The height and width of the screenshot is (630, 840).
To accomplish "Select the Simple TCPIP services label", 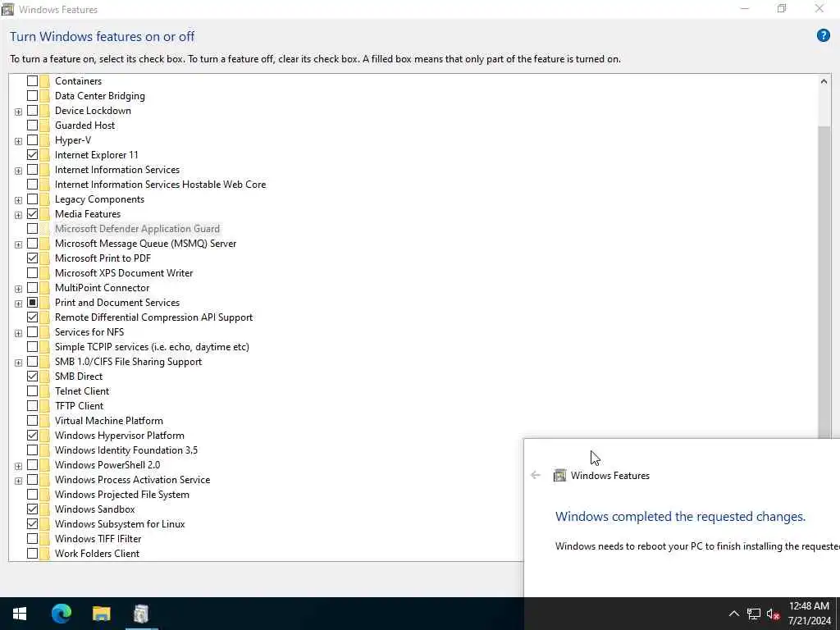I will pyautogui.click(x=152, y=347).
